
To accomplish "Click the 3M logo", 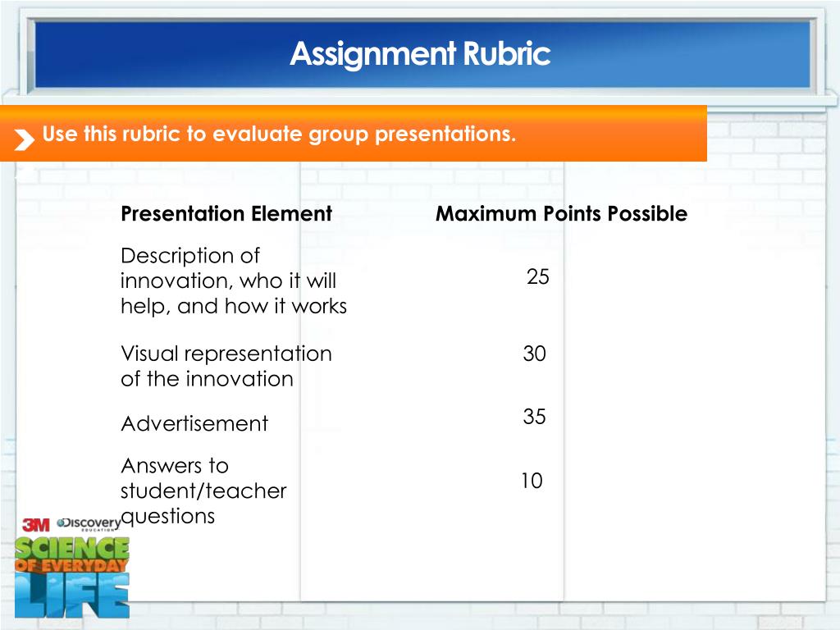I will [36, 525].
